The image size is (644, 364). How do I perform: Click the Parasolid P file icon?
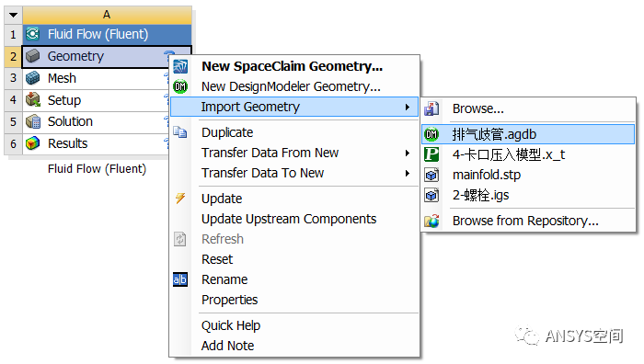click(x=431, y=154)
